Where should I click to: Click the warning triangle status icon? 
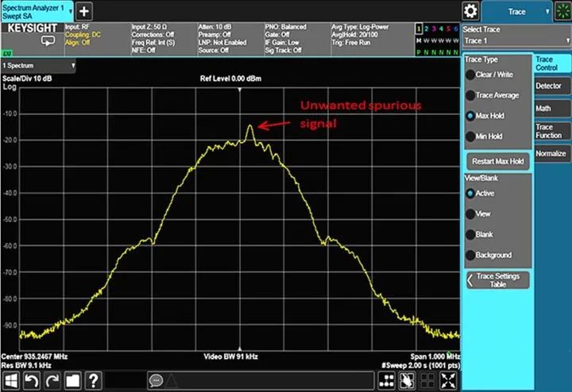[171, 381]
